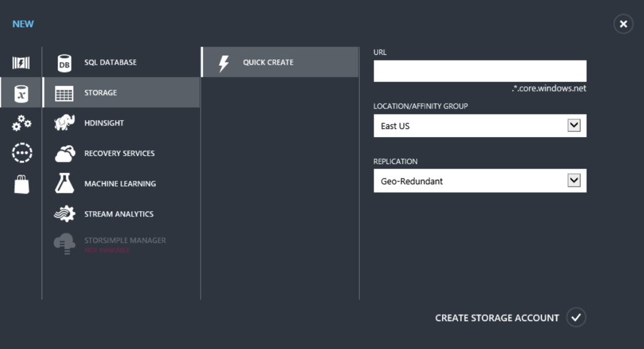Image resolution: width=644 pixels, height=349 pixels.
Task: Click the Replication label
Action: pyautogui.click(x=396, y=162)
